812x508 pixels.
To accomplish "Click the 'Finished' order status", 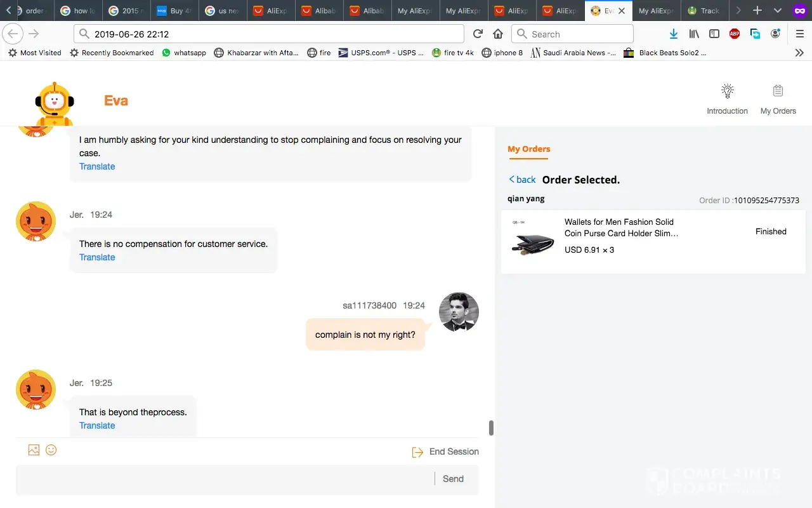I will click(771, 232).
